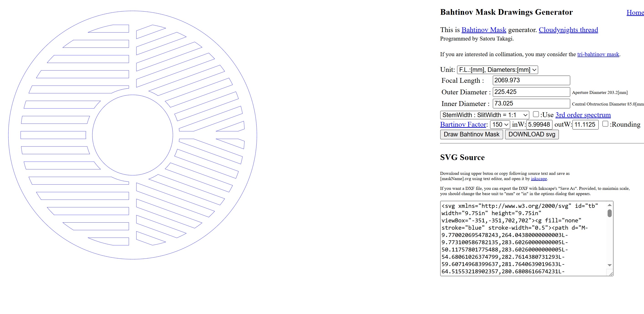The image size is (644, 314).
Task: Expand the StemWidth : SlitWidth dropdown
Action: 484,115
